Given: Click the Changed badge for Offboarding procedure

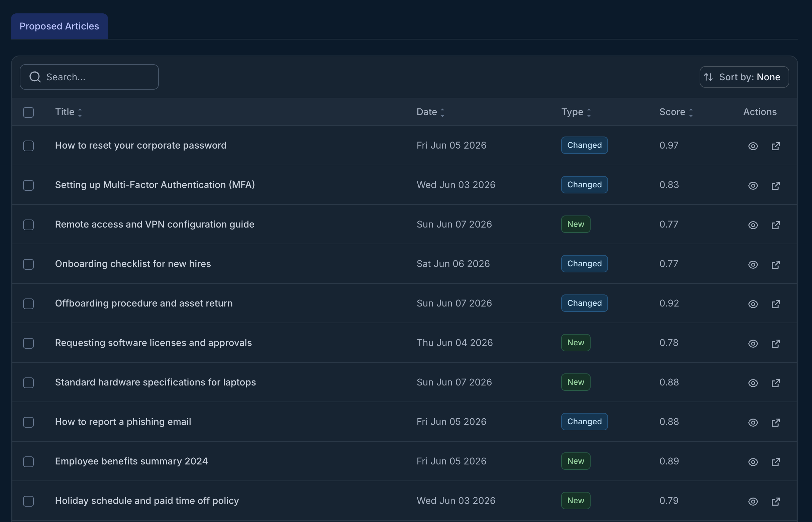Looking at the screenshot, I should [584, 303].
